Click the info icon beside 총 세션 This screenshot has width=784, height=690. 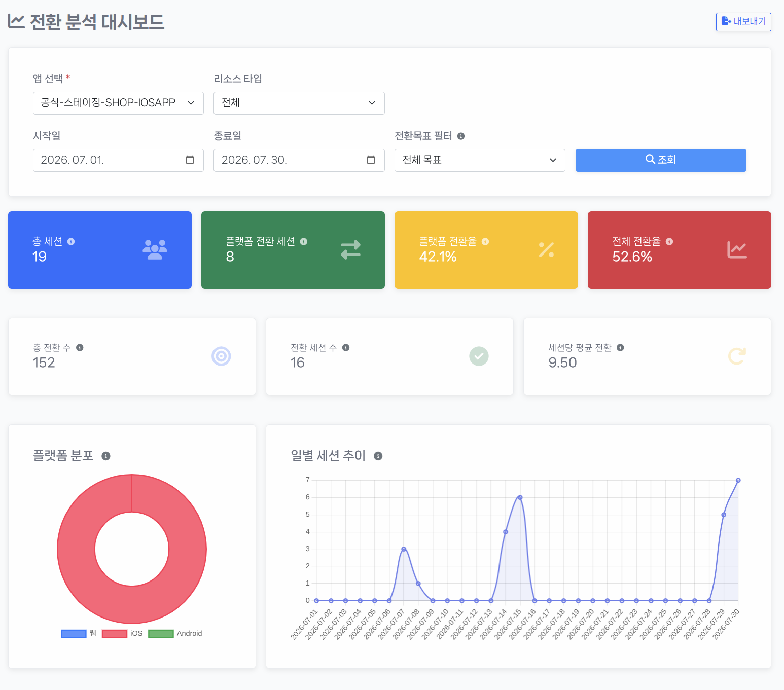71,242
